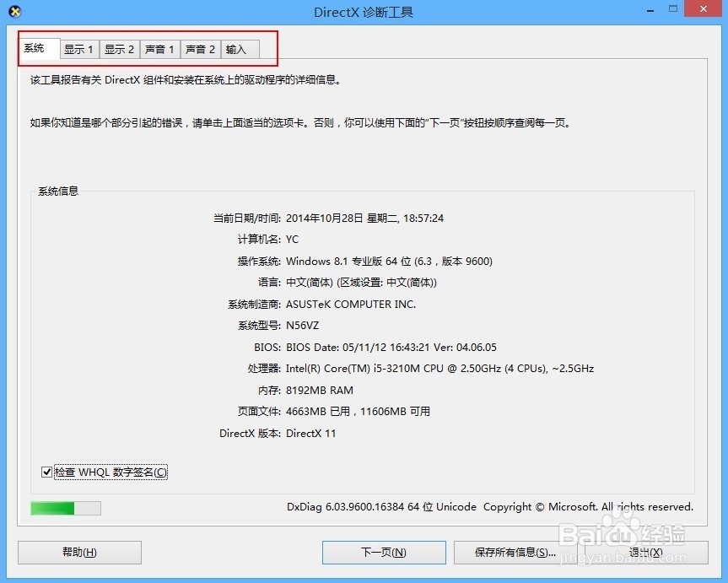Switch to the 系统 tab

40,48
